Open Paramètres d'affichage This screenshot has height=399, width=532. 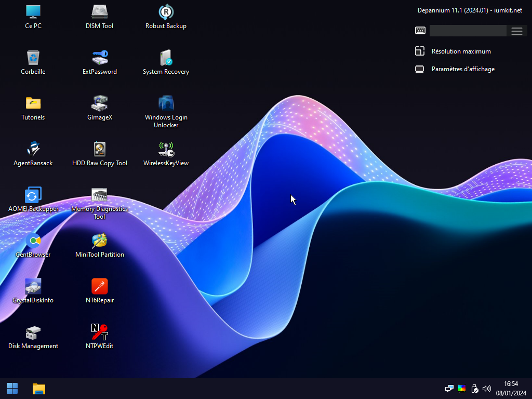(463, 69)
